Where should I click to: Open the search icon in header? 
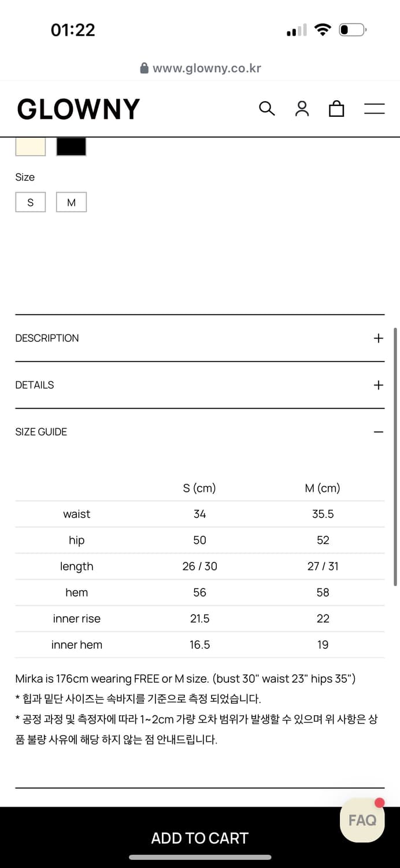coord(266,108)
